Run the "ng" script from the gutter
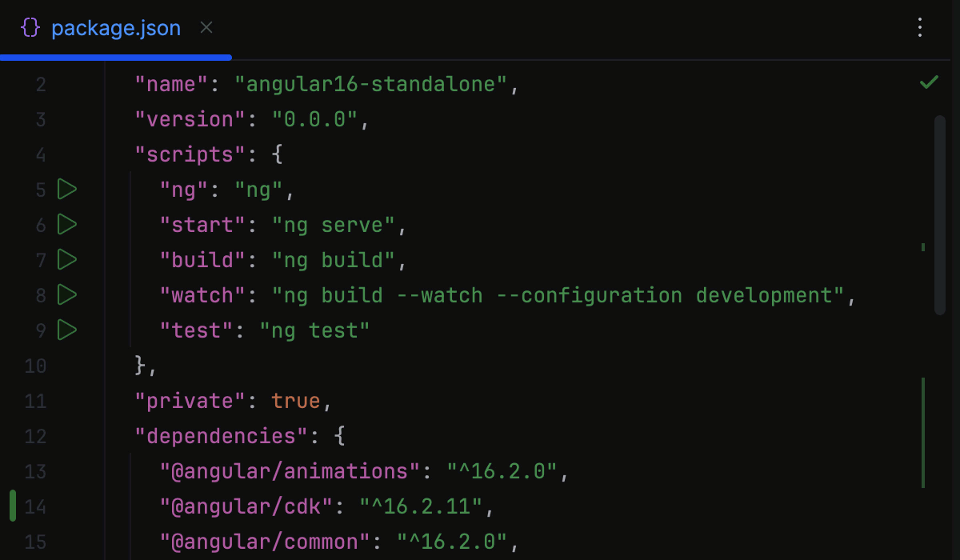Viewport: 960px width, 560px height. click(x=67, y=190)
